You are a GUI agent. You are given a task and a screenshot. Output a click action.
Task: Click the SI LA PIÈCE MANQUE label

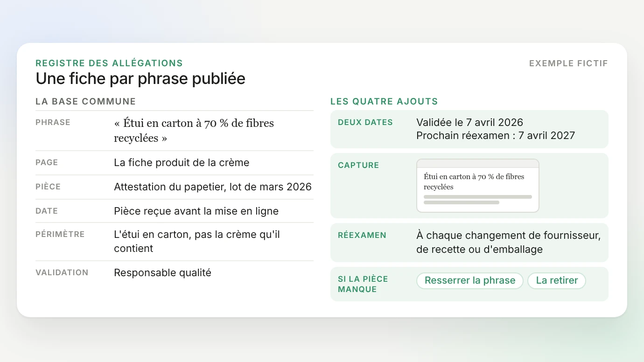(x=363, y=284)
